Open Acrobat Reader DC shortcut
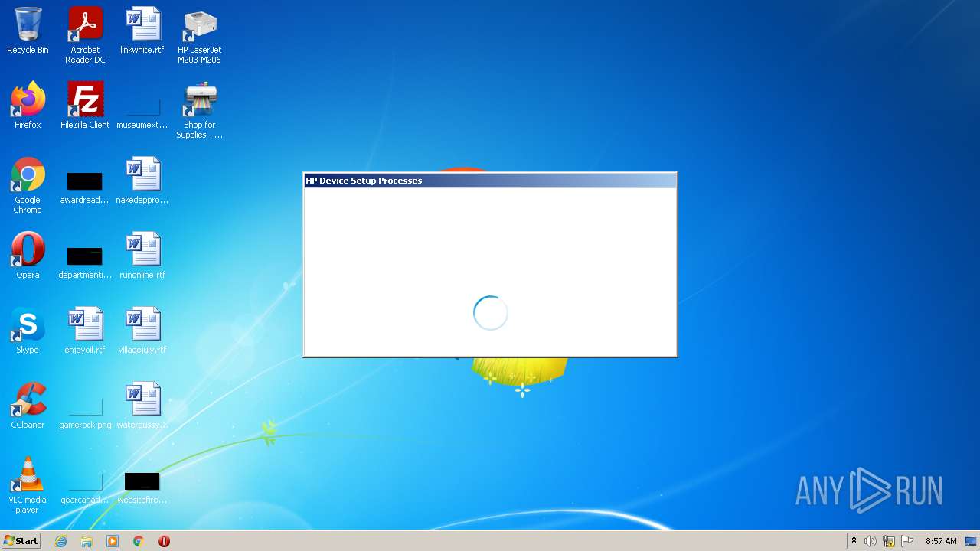Viewport: 980px width, 551px height. (x=85, y=35)
